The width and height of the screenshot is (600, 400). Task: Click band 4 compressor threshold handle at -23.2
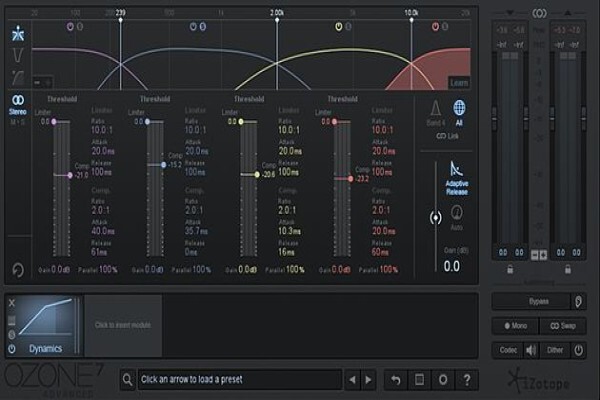tap(351, 179)
